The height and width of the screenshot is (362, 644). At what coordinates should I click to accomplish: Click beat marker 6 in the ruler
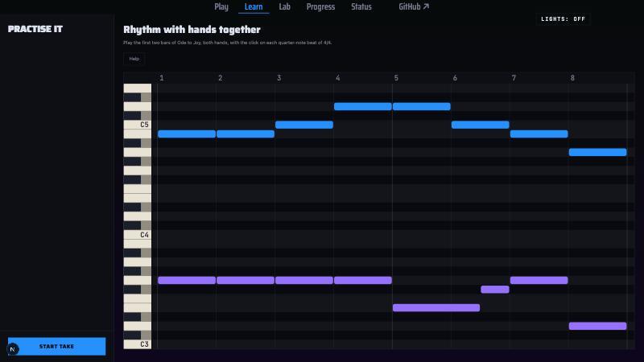pyautogui.click(x=455, y=77)
